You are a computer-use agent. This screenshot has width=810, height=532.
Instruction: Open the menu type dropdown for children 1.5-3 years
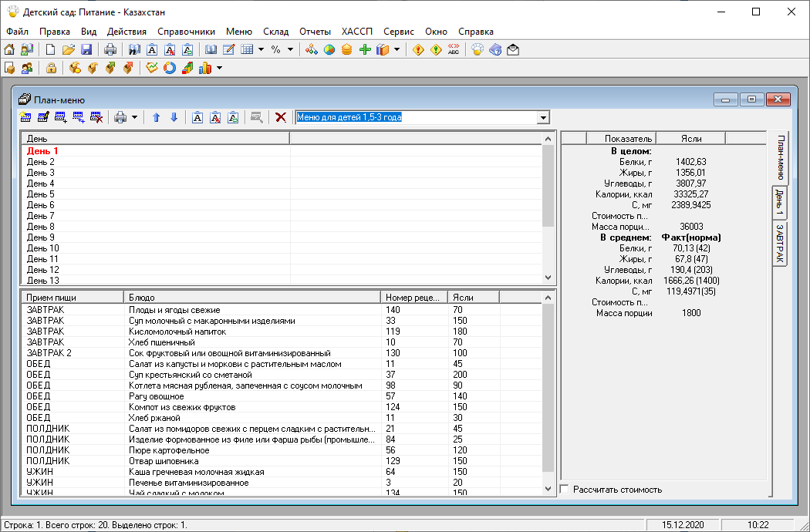543,118
